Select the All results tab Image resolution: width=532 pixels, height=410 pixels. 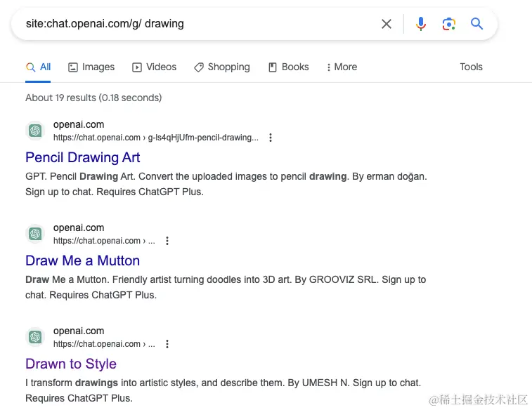38,67
